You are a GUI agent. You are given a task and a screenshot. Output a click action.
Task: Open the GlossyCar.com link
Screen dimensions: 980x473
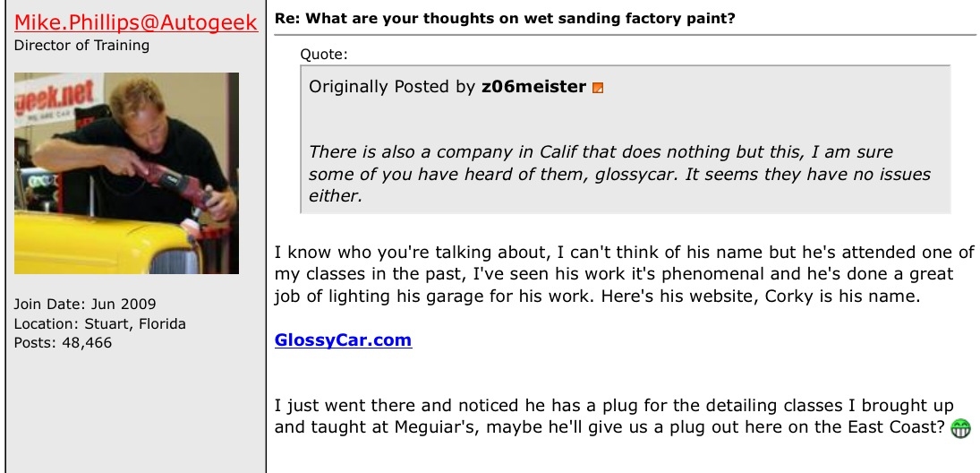(343, 340)
